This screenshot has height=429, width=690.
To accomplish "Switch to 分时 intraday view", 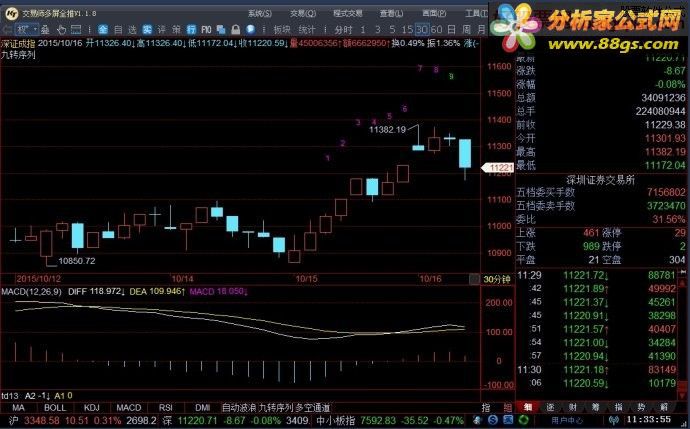I will click(343, 29).
